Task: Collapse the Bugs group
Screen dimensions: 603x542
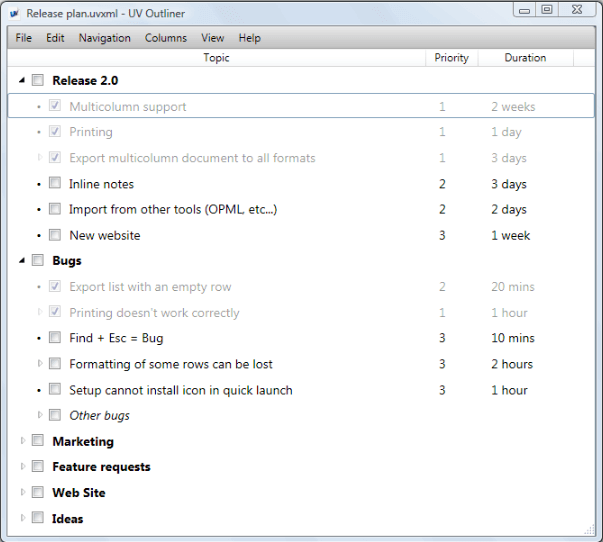Action: click(x=22, y=261)
